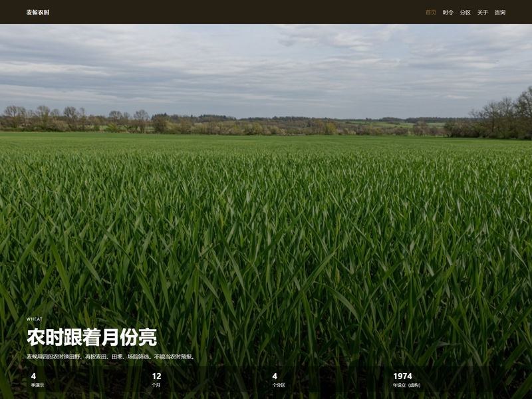This screenshot has height=399, width=532.
Task: Click the subtitle starting 麦候用四段农时
Action: coord(111,356)
